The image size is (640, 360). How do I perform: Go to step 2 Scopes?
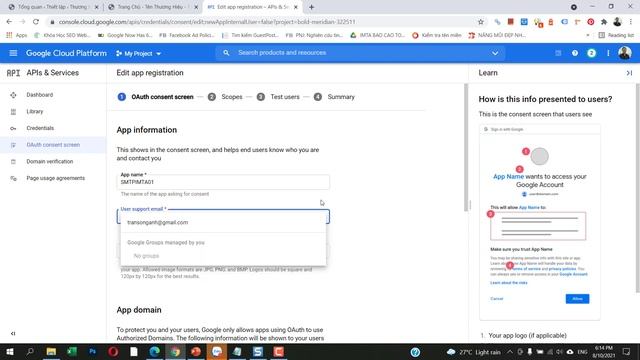[225, 97]
